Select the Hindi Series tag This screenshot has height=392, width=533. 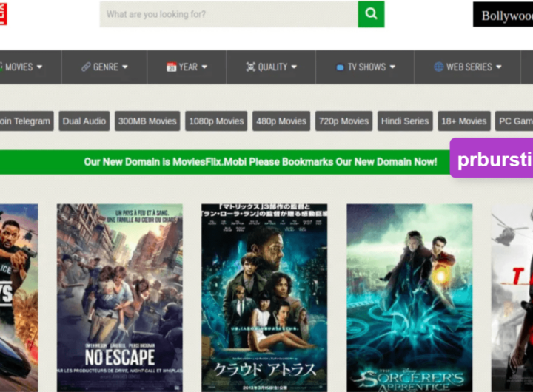point(405,121)
